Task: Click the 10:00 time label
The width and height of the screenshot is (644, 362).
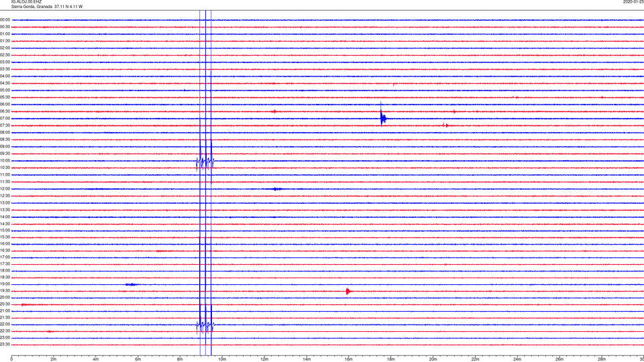Action: (x=5, y=161)
